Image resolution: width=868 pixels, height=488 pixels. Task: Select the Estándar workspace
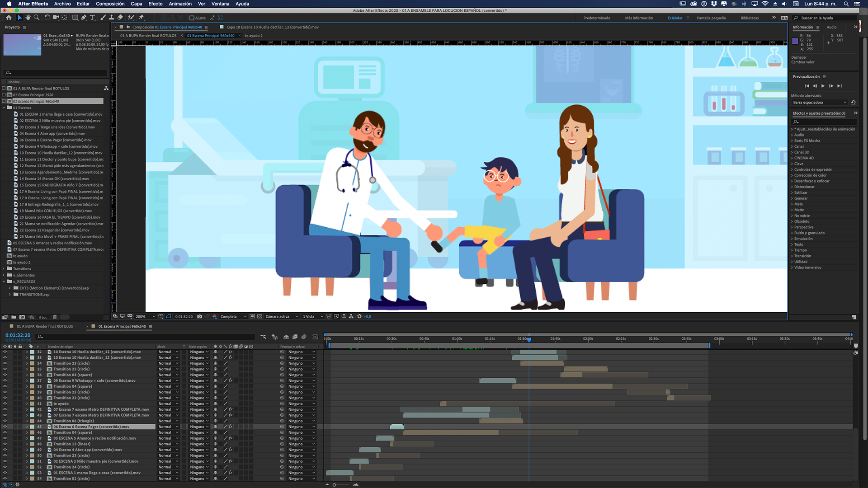point(675,18)
